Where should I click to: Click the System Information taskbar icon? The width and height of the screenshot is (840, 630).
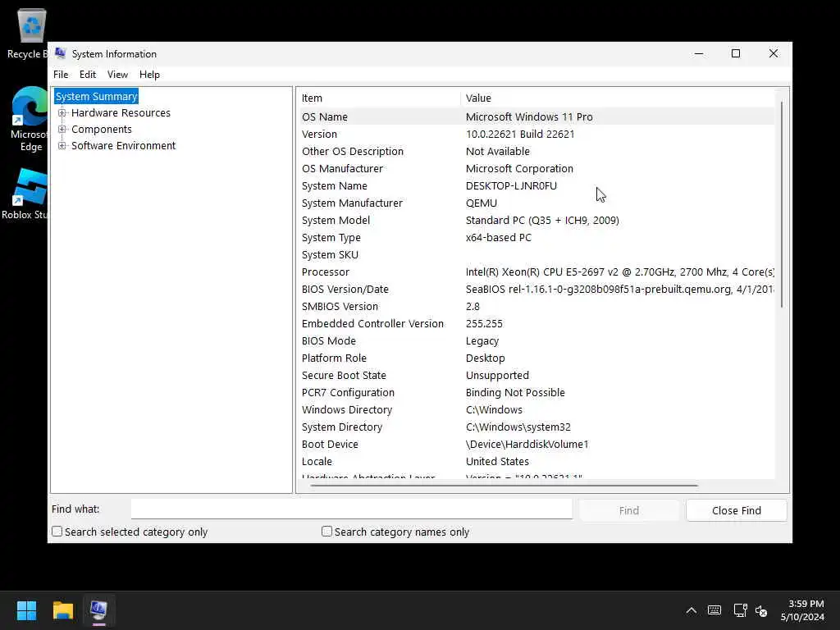tap(98, 610)
